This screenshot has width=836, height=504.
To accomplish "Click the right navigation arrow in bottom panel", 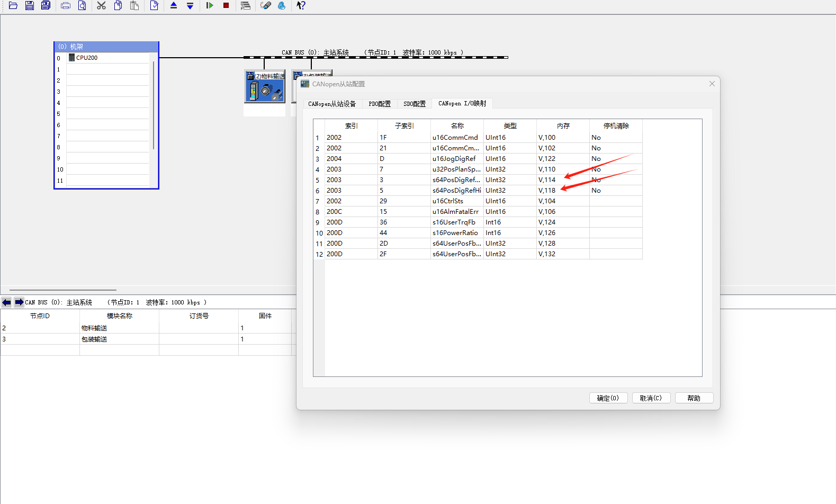I will coord(19,302).
